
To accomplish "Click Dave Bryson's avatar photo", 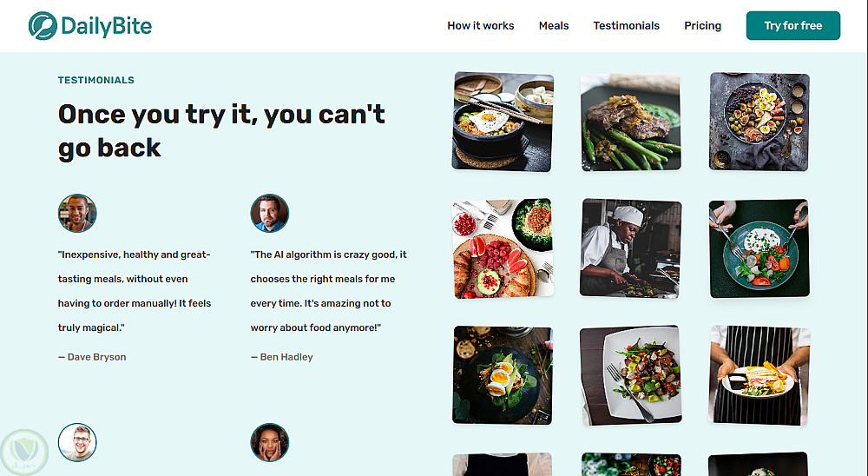I will (77, 213).
